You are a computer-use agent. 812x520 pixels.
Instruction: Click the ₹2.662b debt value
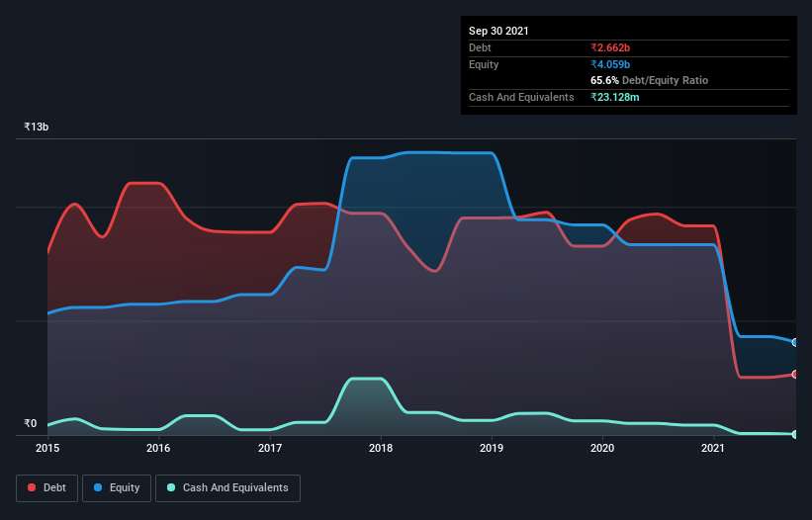coord(610,47)
